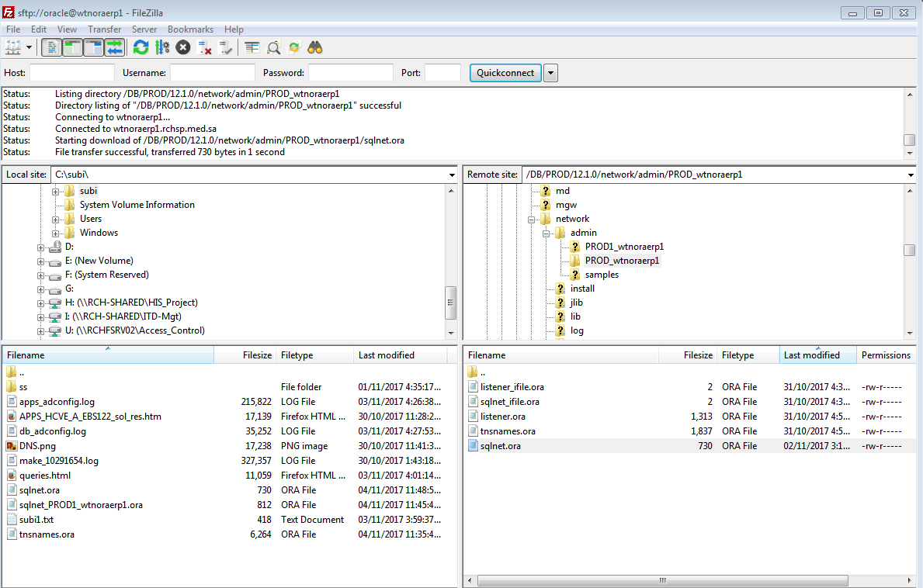923x588 pixels.
Task: Open the Site Manager icon
Action: [12, 47]
